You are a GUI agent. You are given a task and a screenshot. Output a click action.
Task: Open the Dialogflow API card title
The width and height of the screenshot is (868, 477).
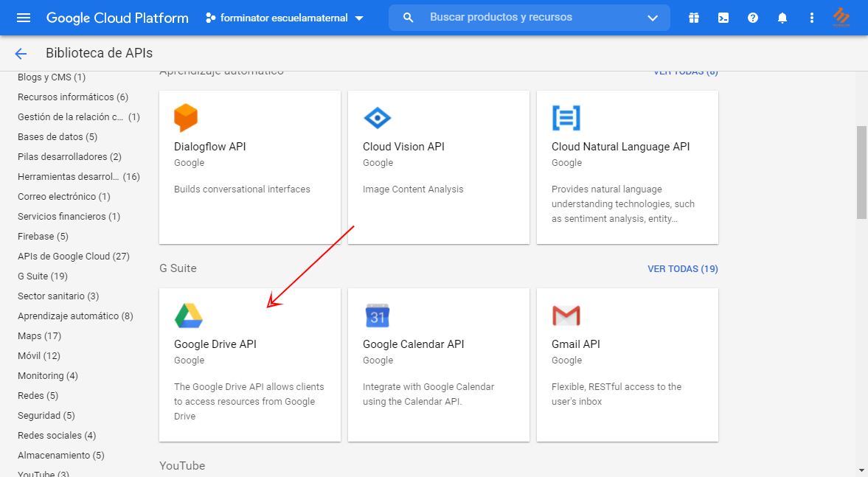pos(209,147)
